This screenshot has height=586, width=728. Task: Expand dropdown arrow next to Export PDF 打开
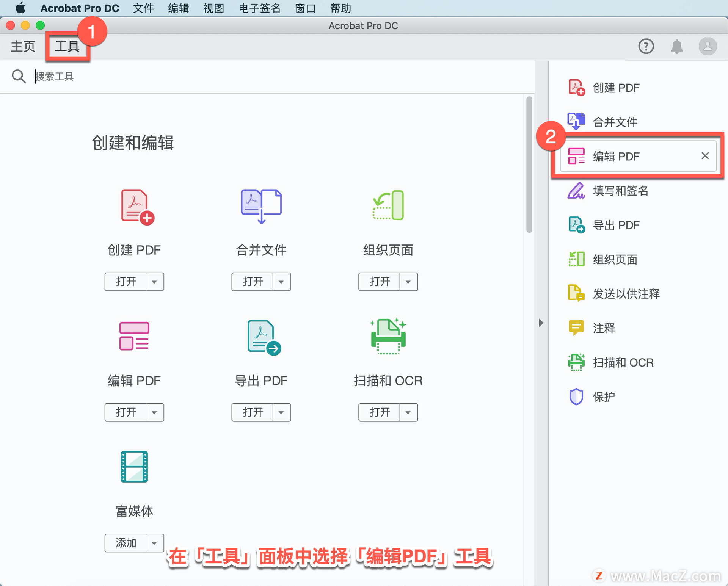click(x=281, y=412)
